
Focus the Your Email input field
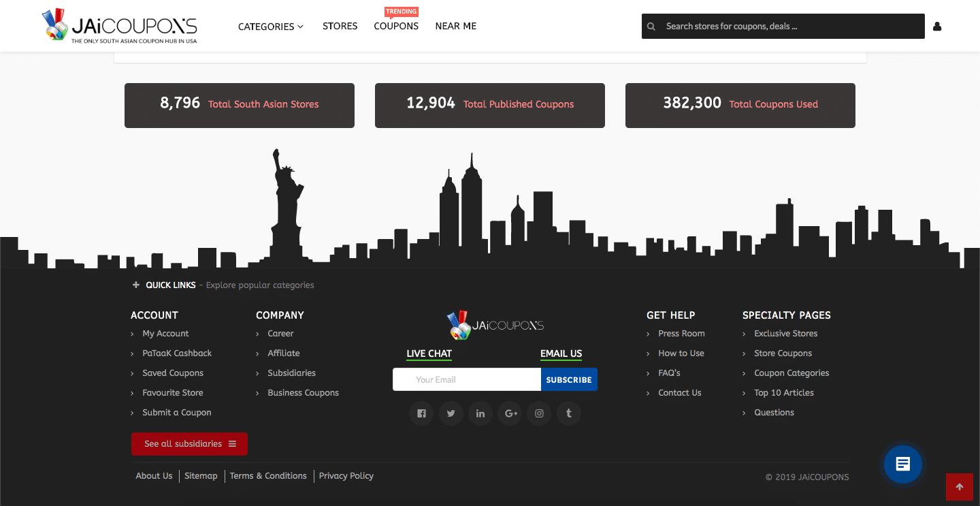467,379
